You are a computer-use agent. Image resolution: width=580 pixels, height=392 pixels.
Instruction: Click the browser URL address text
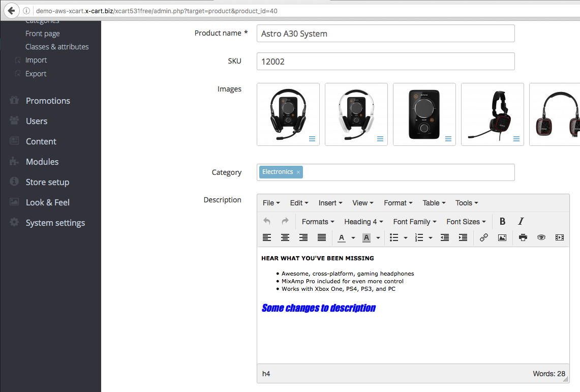click(x=157, y=11)
